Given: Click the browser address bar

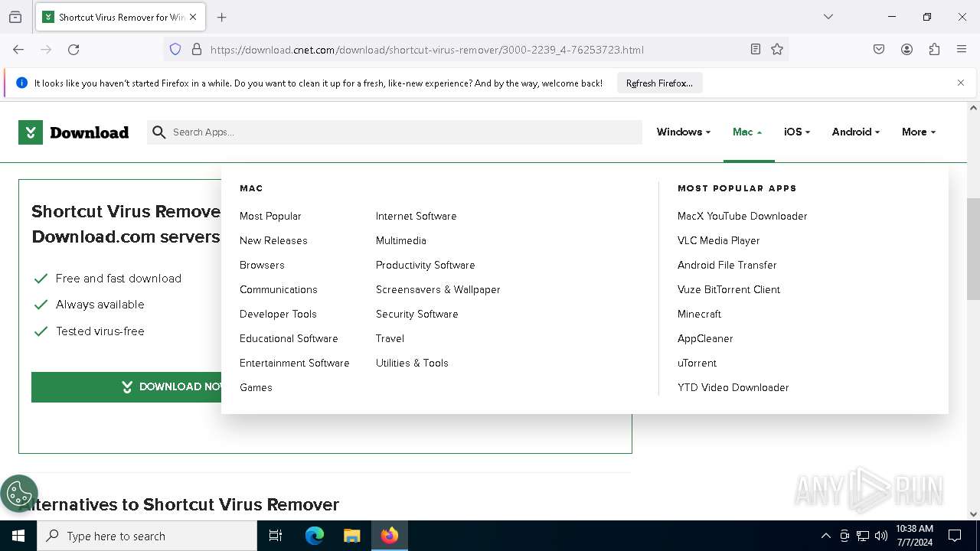Looking at the screenshot, I should (476, 50).
